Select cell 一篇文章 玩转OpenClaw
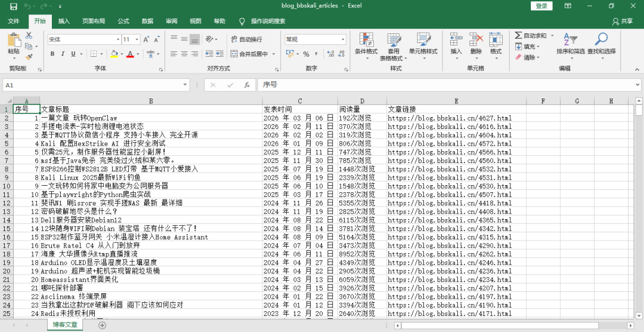Viewport: 644px width, 332px height. pyautogui.click(x=151, y=118)
